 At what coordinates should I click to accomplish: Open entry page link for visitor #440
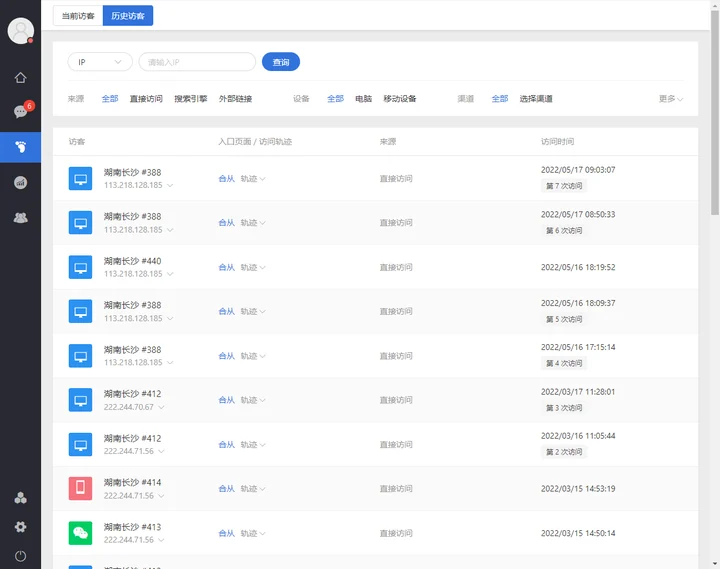click(x=226, y=267)
